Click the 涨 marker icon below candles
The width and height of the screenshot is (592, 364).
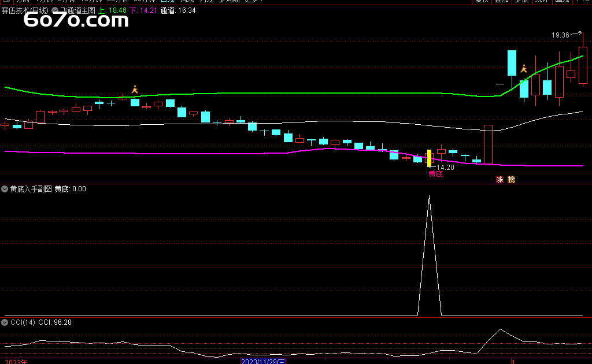(x=499, y=180)
